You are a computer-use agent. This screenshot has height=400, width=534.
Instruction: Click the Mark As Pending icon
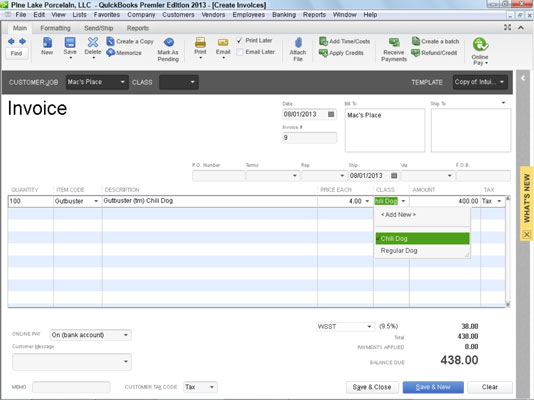pyautogui.click(x=169, y=42)
